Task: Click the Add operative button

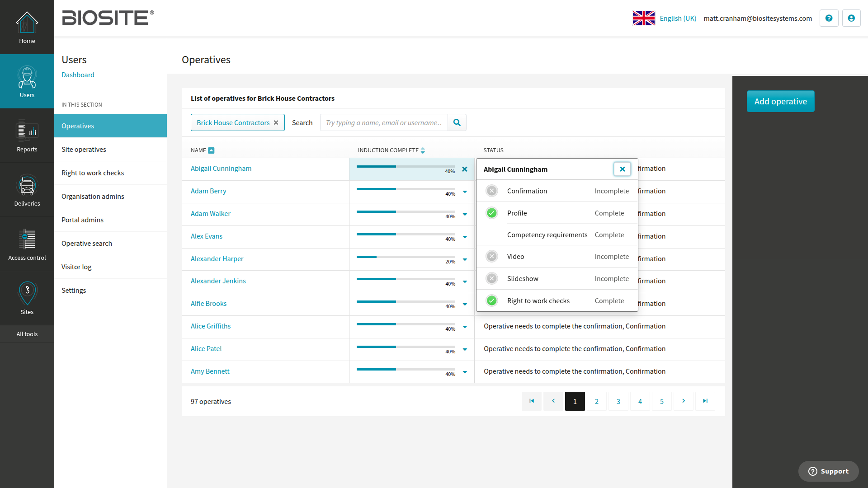Action: point(780,101)
